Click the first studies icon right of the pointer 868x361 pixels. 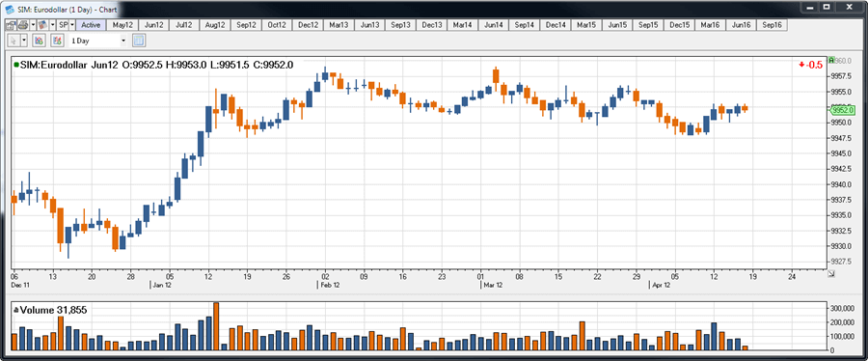(39, 41)
